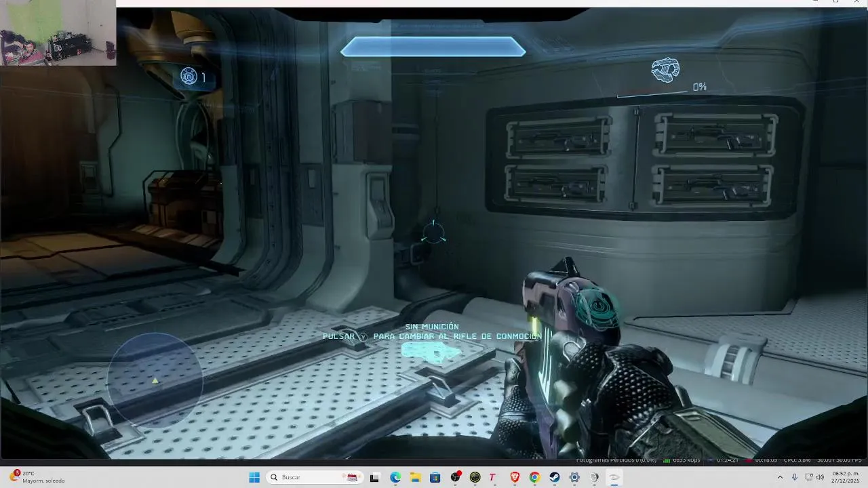Image resolution: width=868 pixels, height=488 pixels.
Task: Click the 30.00 FPS status readout
Action: point(839,460)
